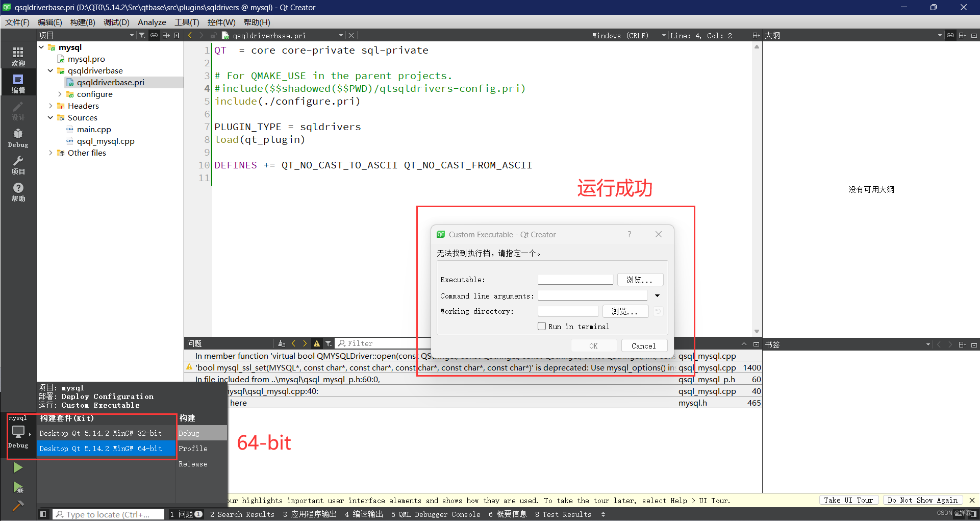Collapse the mysql project node
The image size is (980, 521).
(41, 47)
